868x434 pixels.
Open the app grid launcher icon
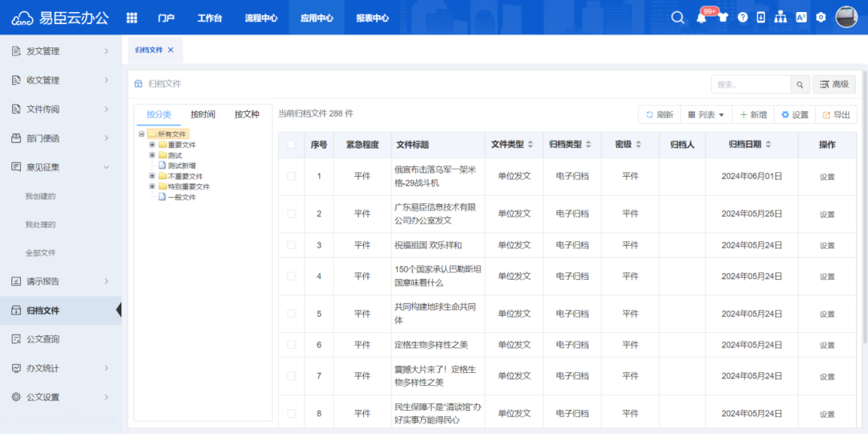click(x=132, y=18)
